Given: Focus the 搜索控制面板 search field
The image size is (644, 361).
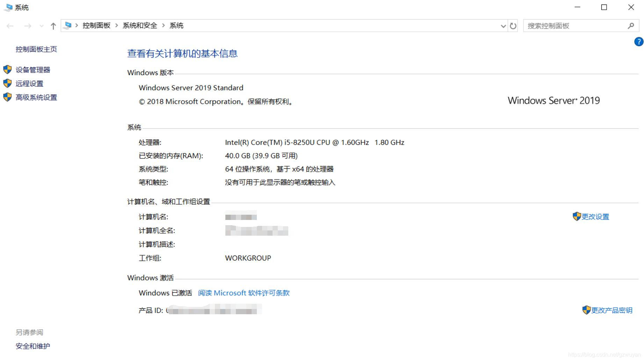Looking at the screenshot, I should pos(581,26).
